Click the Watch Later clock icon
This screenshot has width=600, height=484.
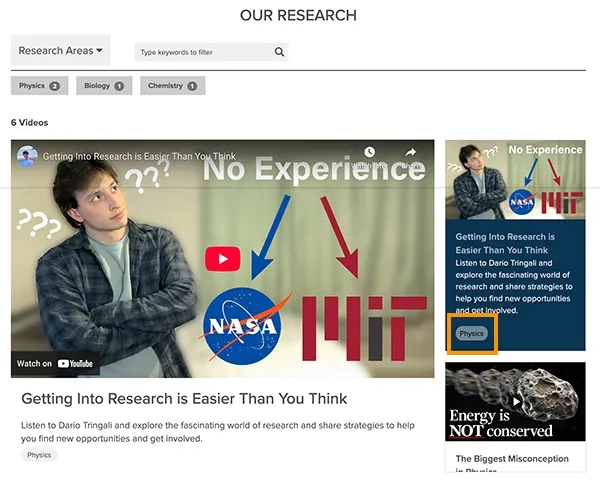click(369, 152)
